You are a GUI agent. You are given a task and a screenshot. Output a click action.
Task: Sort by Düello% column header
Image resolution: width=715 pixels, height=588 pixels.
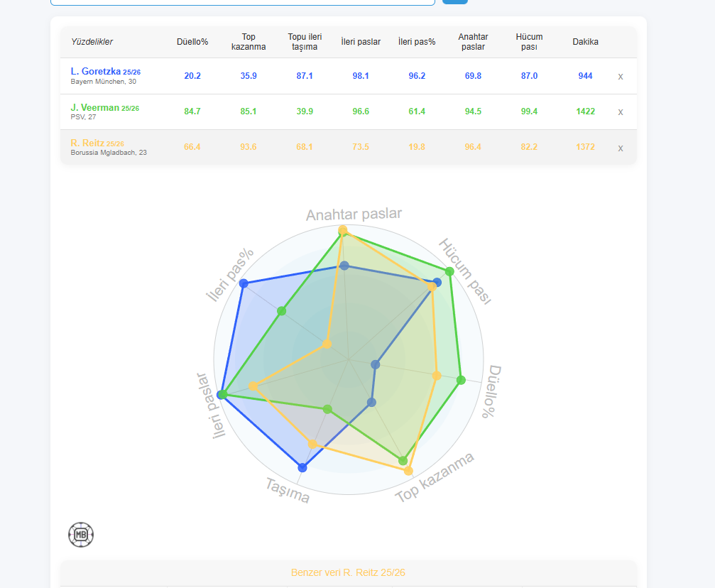tap(192, 41)
